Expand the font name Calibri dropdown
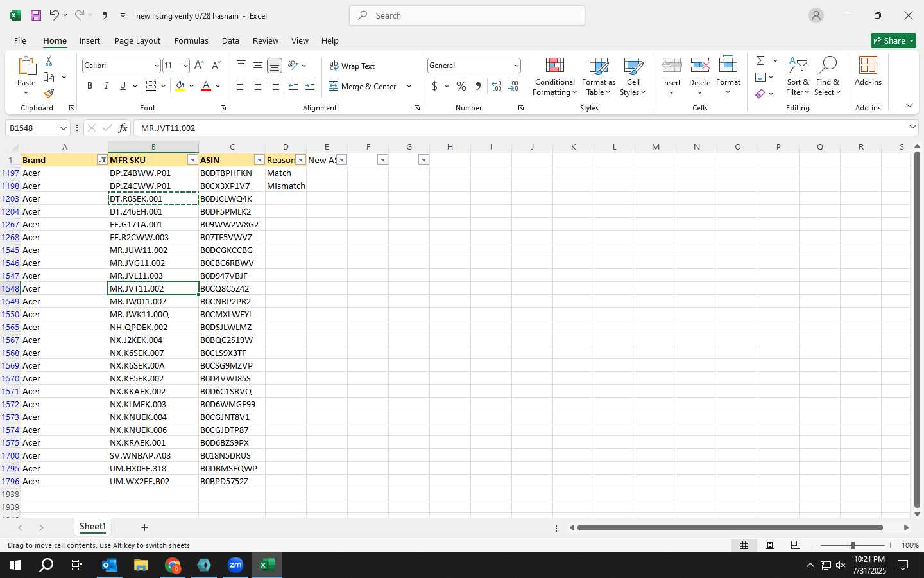924x578 pixels. (156, 66)
